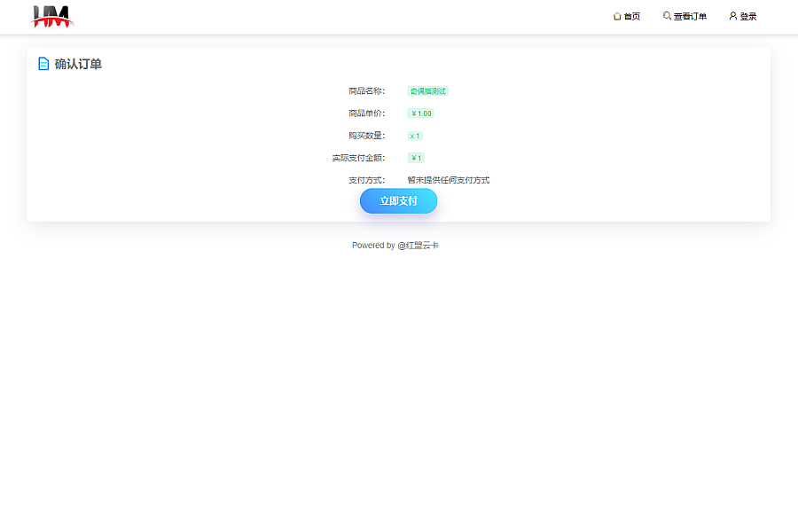The width and height of the screenshot is (798, 532).
Task: Click the 商品名称 label
Action: pyautogui.click(x=366, y=91)
